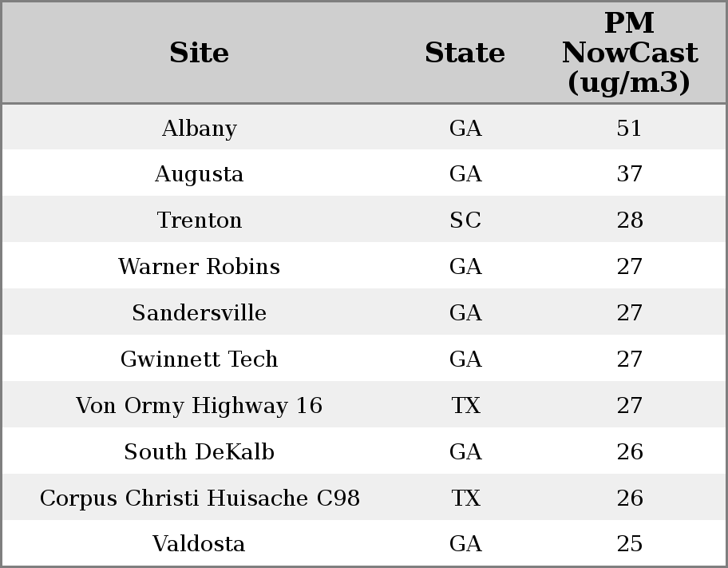Click the Valdosta site name

[x=199, y=544]
